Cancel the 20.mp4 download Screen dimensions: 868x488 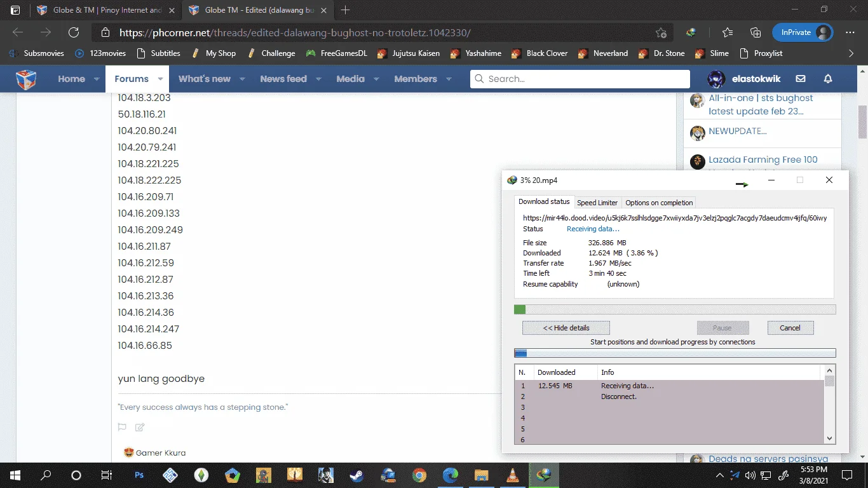tap(790, 328)
